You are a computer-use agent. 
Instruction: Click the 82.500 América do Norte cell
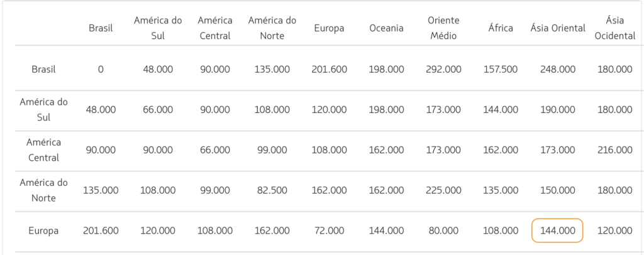272,190
